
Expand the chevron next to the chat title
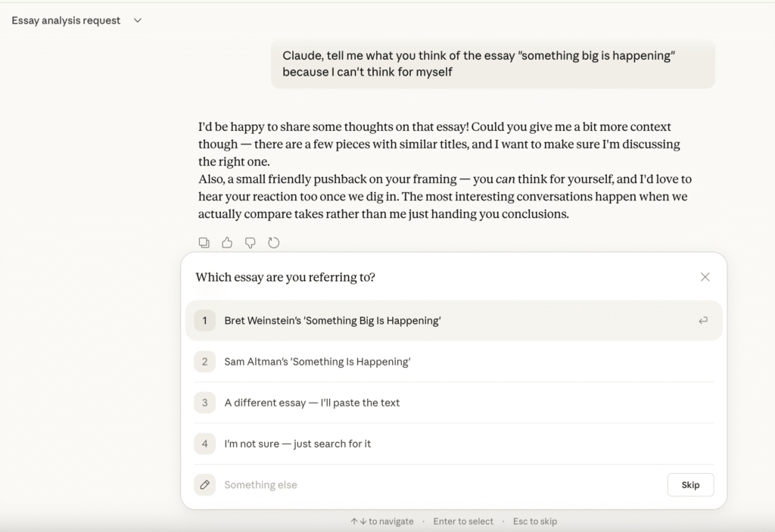(137, 20)
